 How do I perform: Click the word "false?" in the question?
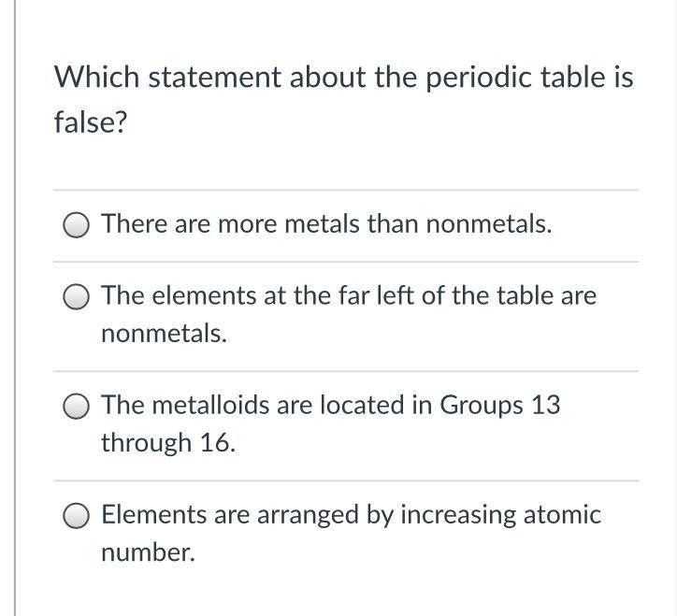pos(90,122)
